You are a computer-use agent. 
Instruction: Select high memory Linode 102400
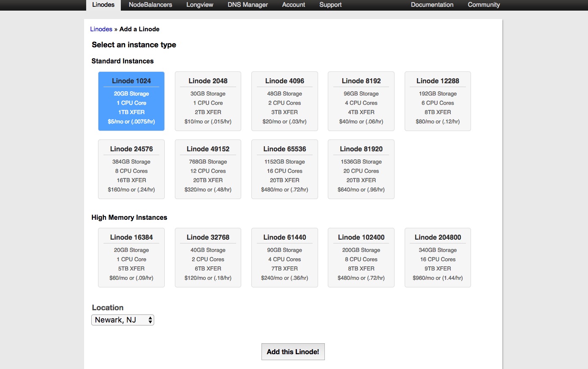pos(361,257)
